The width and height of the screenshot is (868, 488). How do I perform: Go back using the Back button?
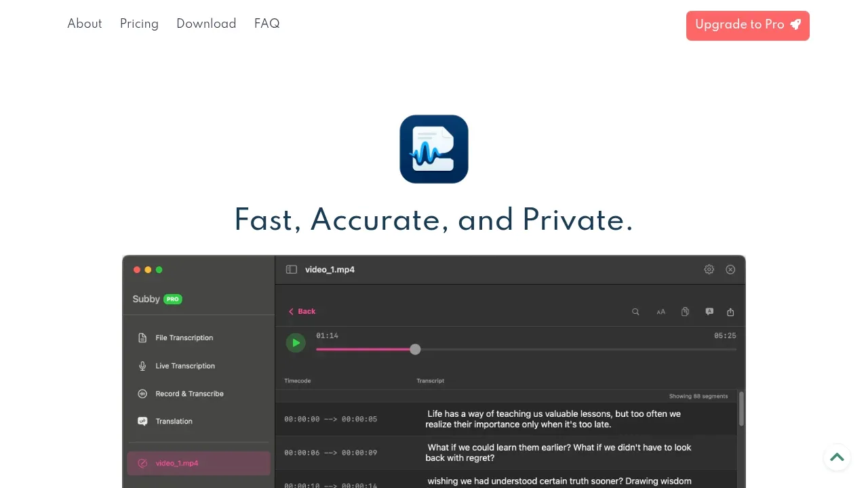(302, 311)
